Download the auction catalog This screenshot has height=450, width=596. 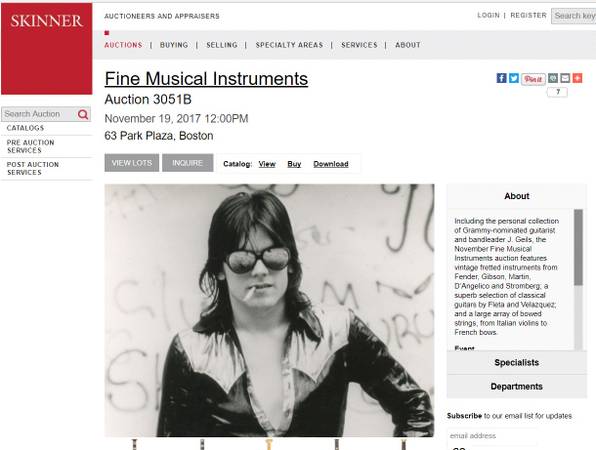(x=331, y=164)
